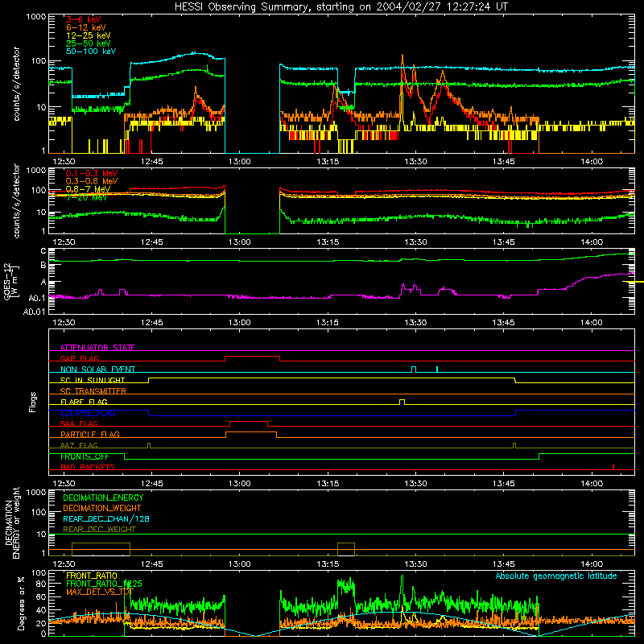The image size is (644, 644).
Task: Click the SAA_FLAG label
Action: 79,423
